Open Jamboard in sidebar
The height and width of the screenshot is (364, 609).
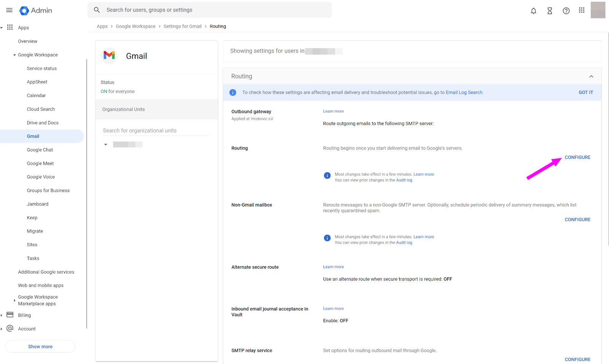coord(38,204)
